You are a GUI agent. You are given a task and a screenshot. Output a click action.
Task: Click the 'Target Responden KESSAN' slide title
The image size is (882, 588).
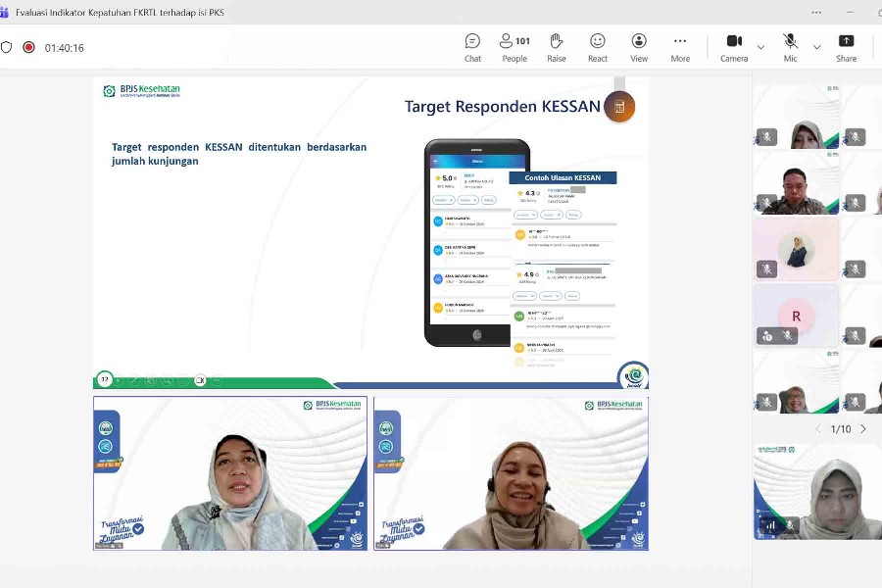[503, 107]
